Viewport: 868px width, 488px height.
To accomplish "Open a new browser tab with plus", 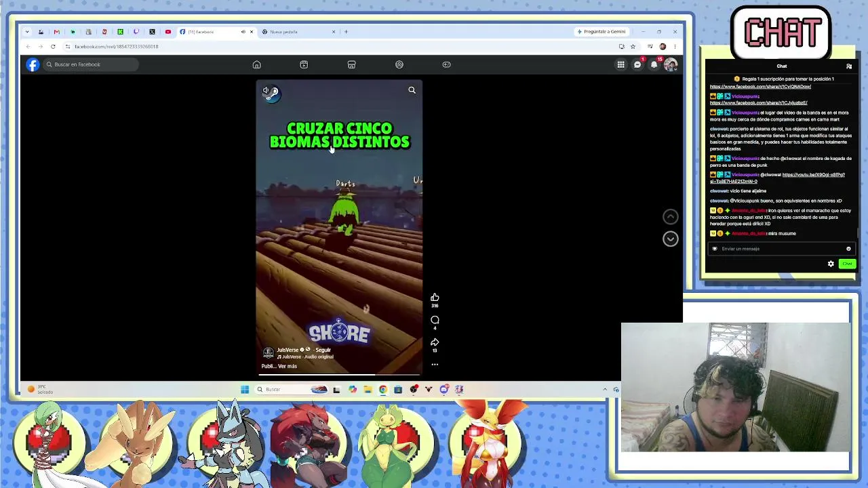I will (x=346, y=32).
